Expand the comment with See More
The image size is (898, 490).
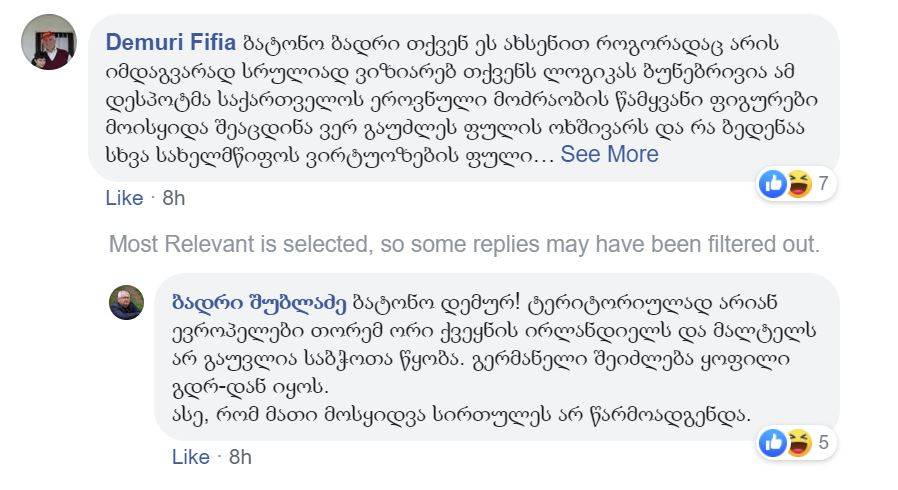[x=609, y=154]
